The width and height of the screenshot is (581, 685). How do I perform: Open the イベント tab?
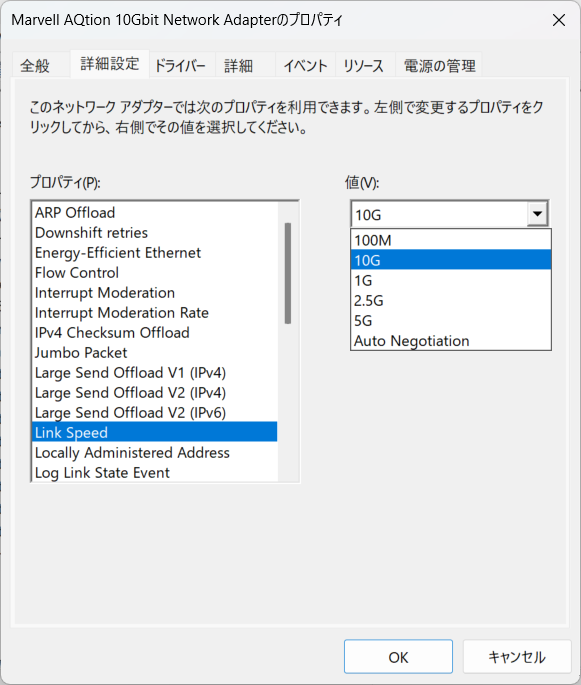tap(305, 66)
